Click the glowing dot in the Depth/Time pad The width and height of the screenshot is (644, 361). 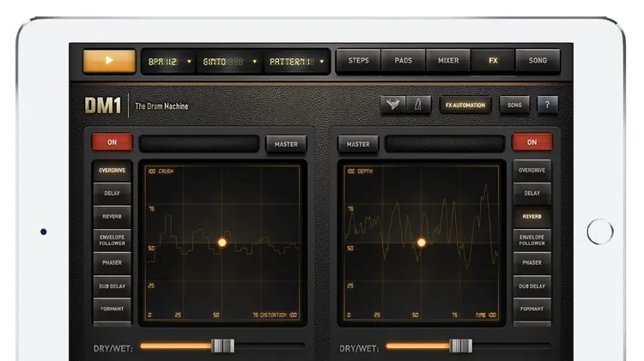pyautogui.click(x=422, y=243)
